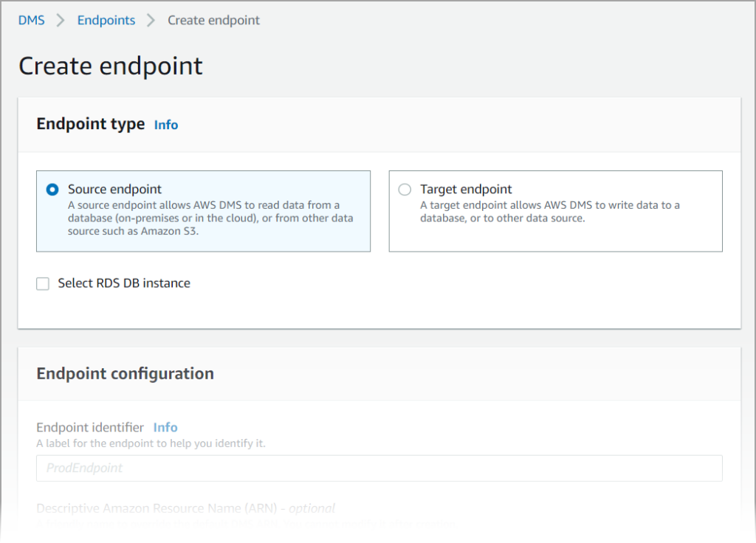This screenshot has height=543, width=756.
Task: Click the "A label for the endpoint" helper text
Action: [x=151, y=443]
